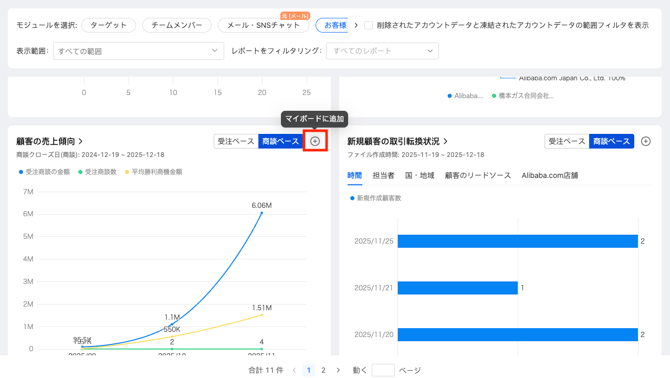Open the 新規顧客の取引転換状況 detail chevron
This screenshot has height=378, width=670.
(445, 141)
